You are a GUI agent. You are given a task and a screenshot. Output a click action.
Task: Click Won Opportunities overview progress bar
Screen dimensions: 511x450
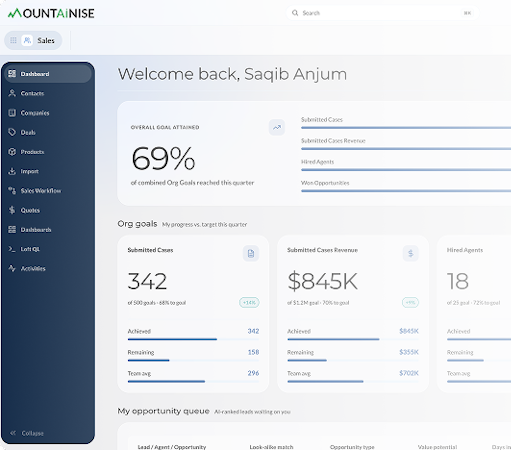(406, 191)
